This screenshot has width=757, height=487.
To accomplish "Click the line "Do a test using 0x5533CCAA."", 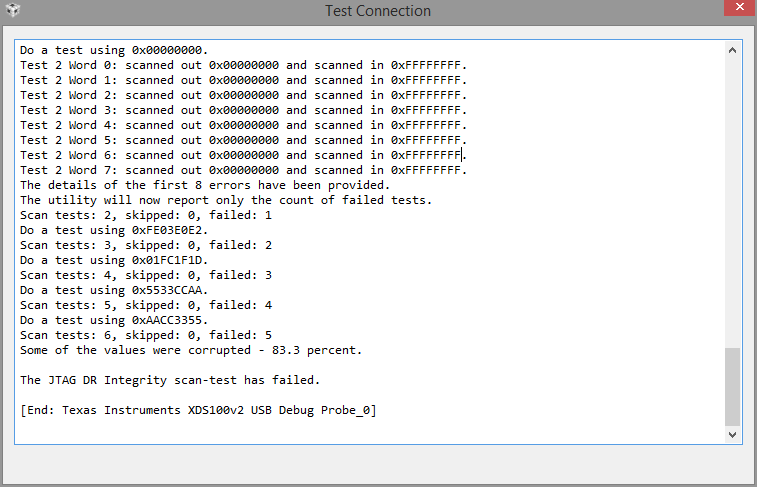I will click(114, 290).
